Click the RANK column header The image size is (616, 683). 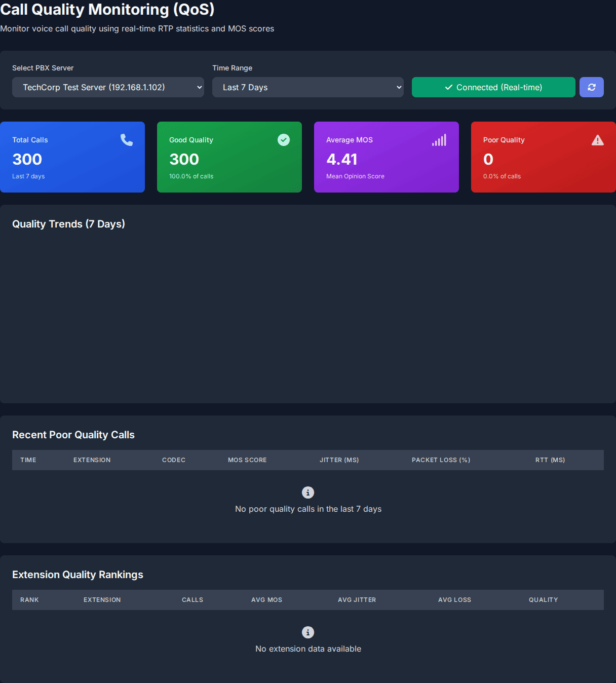click(29, 599)
